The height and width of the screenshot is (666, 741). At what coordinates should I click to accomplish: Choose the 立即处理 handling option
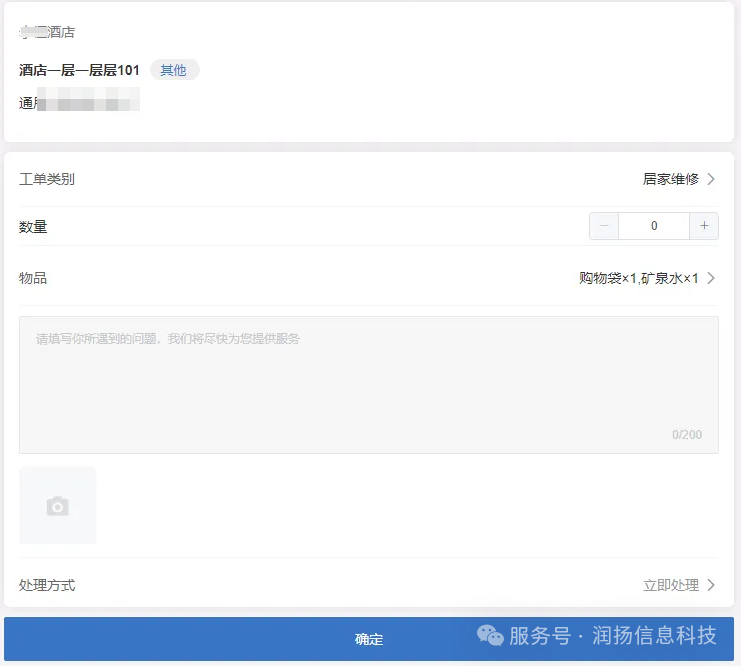point(670,585)
